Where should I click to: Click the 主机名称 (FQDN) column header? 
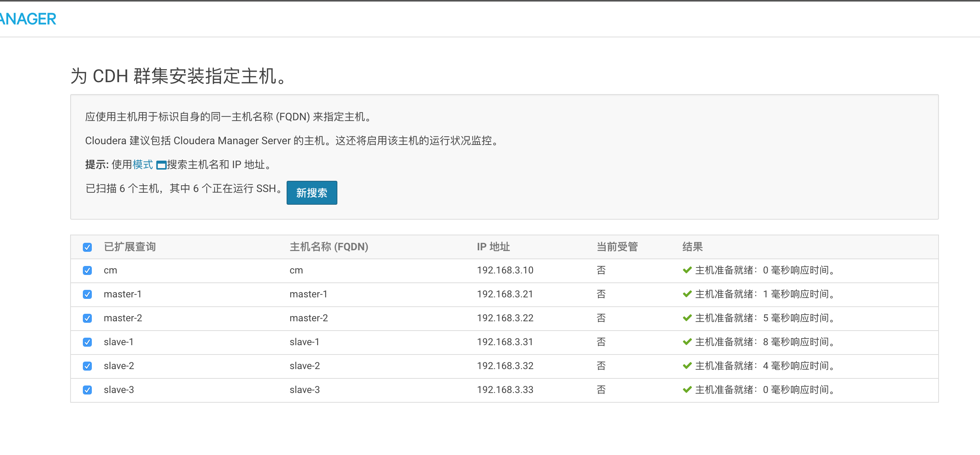tap(329, 247)
